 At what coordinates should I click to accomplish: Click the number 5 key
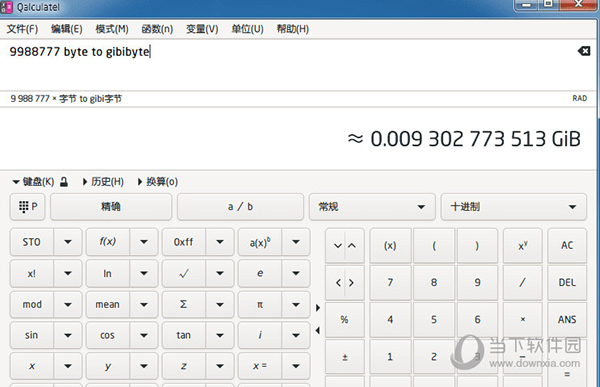click(434, 320)
